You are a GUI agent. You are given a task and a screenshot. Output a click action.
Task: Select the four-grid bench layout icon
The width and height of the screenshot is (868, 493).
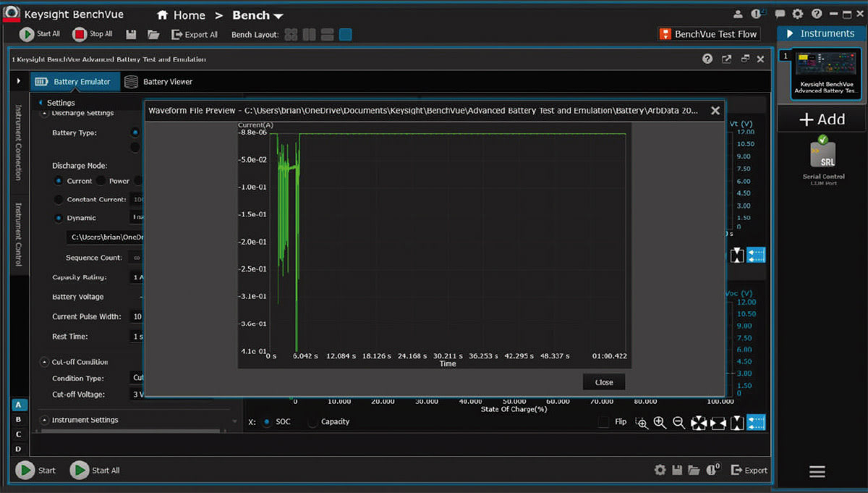[291, 34]
